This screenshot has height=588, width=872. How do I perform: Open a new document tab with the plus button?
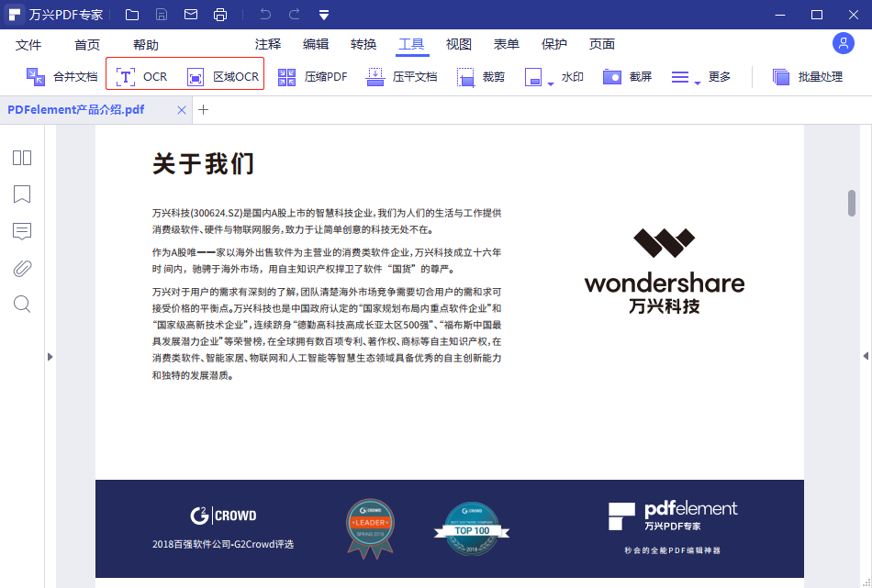coord(204,109)
